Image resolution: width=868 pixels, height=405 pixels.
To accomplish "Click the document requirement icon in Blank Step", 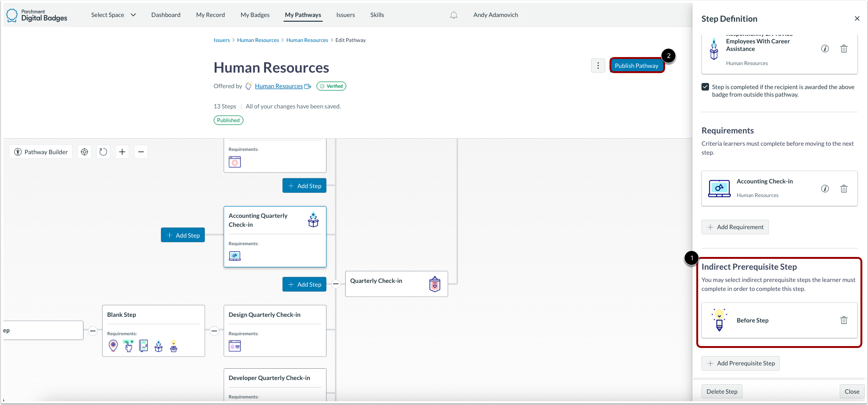I will tap(143, 346).
